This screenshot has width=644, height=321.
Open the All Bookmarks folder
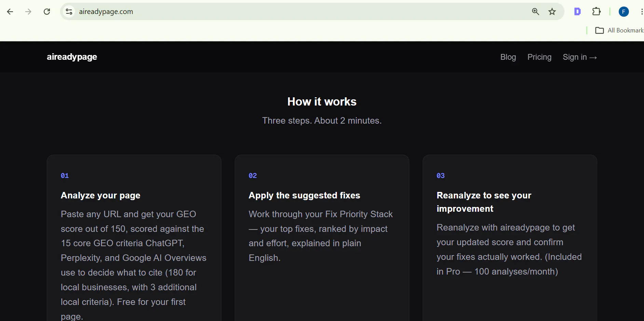tap(619, 30)
